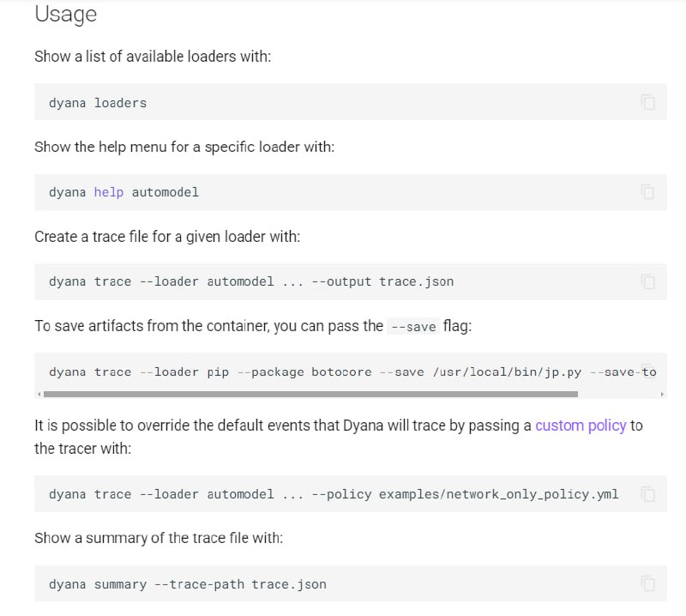Click '/usr/local/bin/jp.py' path in code
Image resolution: width=686 pixels, height=616 pixels.
507,372
